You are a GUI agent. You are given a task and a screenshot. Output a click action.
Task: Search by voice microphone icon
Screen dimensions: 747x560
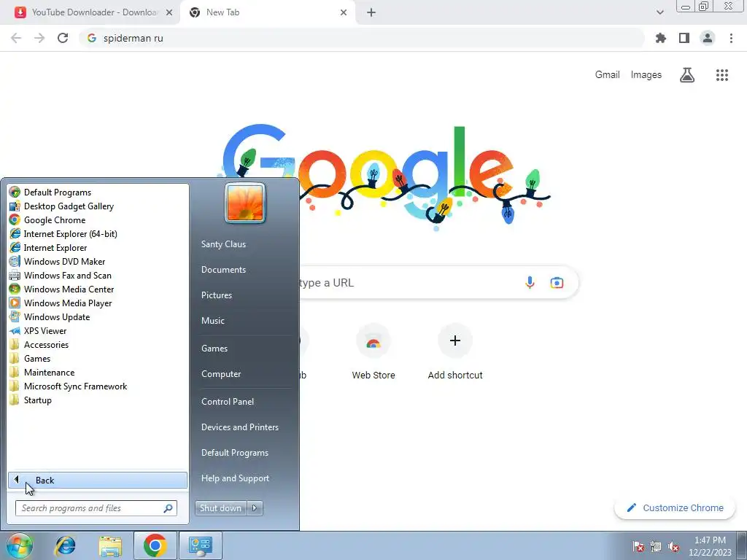[x=530, y=282]
